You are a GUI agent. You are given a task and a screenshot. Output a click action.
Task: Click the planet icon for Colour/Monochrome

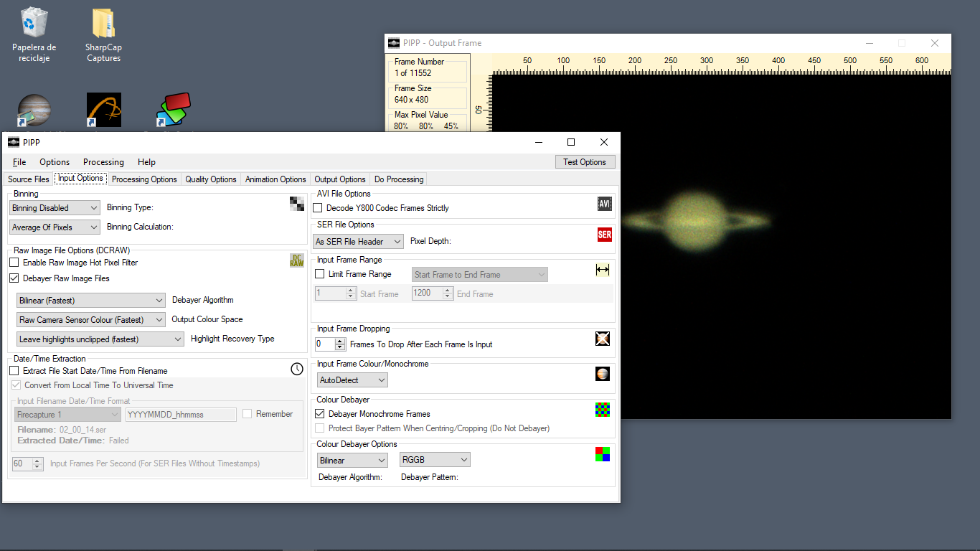pyautogui.click(x=603, y=374)
